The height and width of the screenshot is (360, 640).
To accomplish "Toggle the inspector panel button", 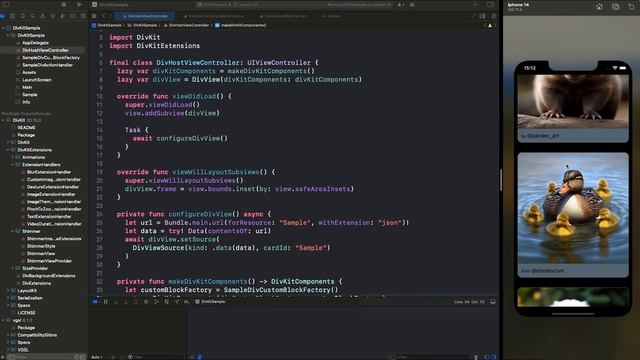I will click(491, 4).
